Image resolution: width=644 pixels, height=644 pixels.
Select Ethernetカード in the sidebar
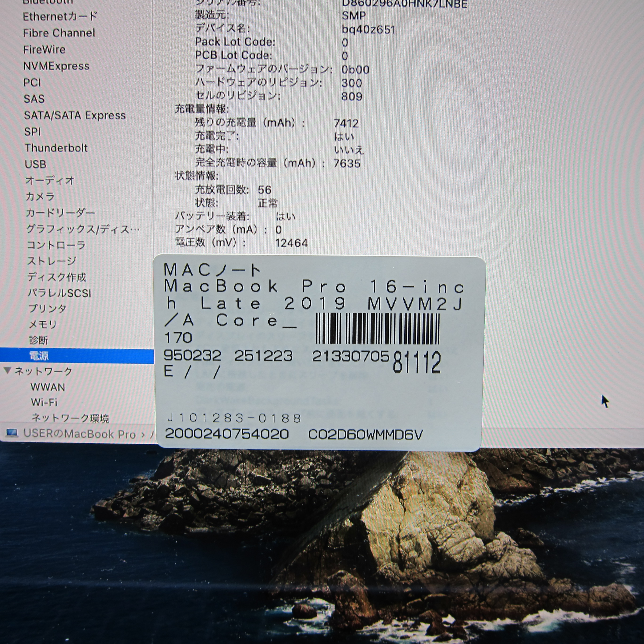tap(60, 16)
